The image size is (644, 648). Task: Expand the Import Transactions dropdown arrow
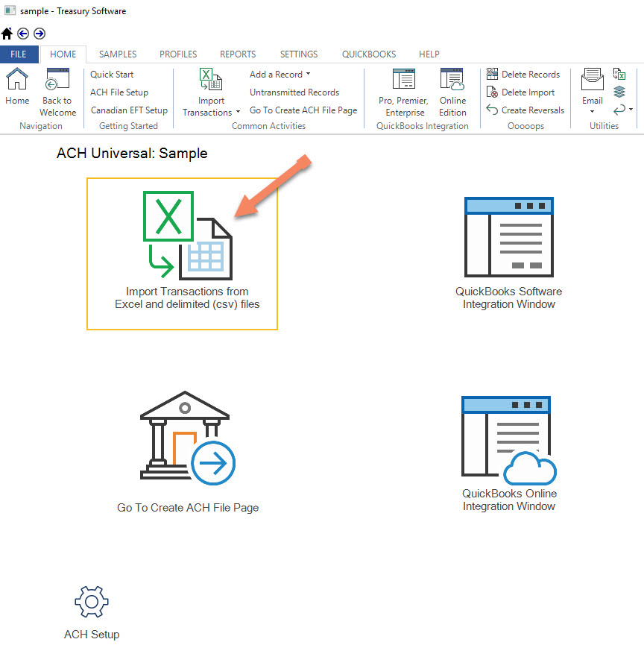238,112
